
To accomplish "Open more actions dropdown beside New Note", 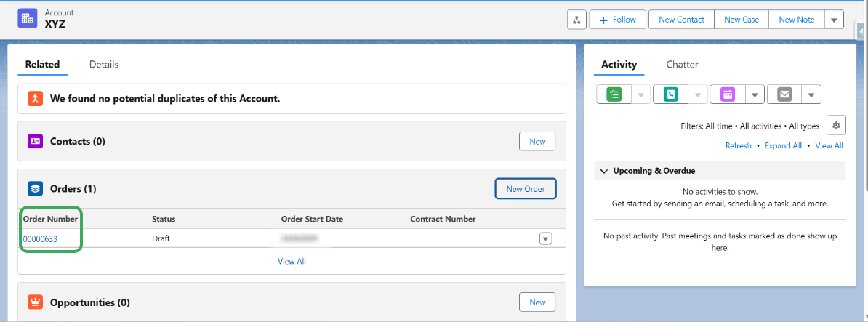I will coord(834,20).
